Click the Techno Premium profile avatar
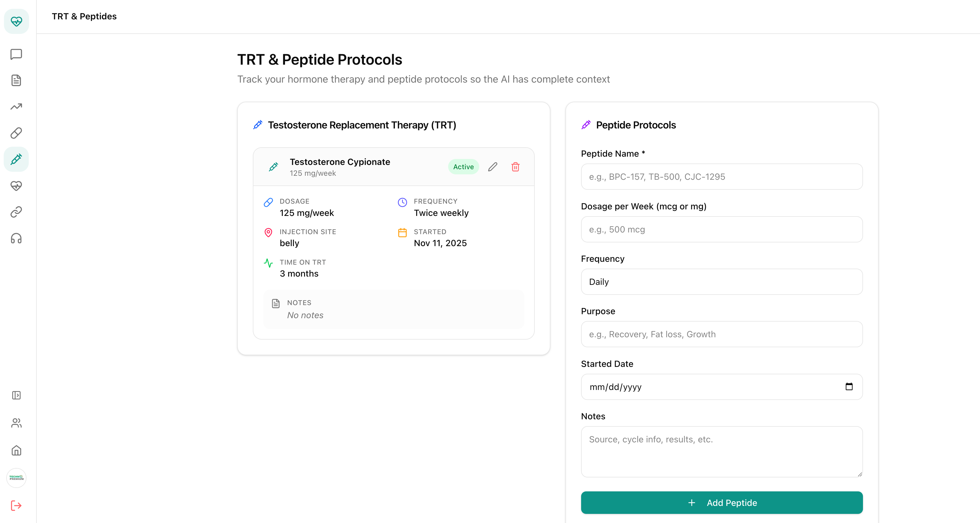 pyautogui.click(x=16, y=478)
